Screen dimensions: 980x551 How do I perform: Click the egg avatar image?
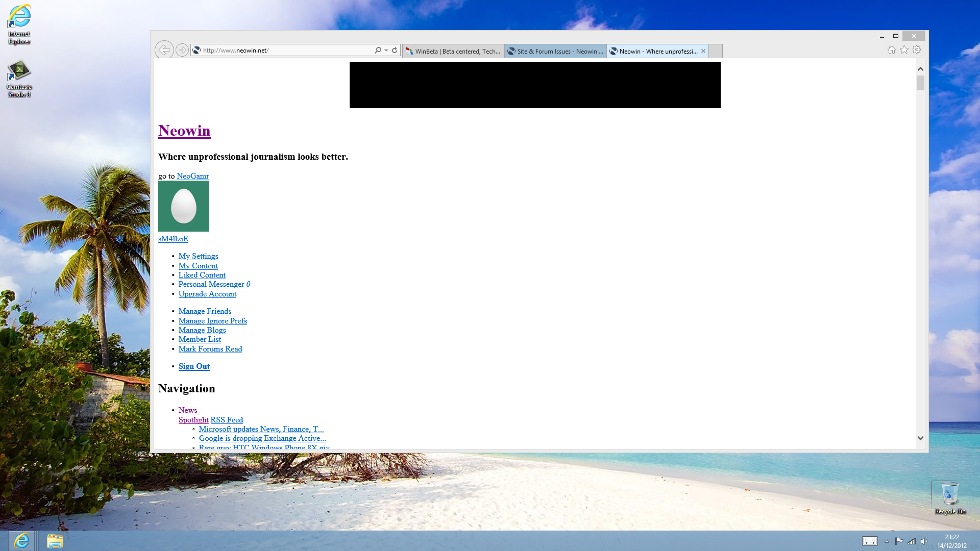[x=184, y=206]
